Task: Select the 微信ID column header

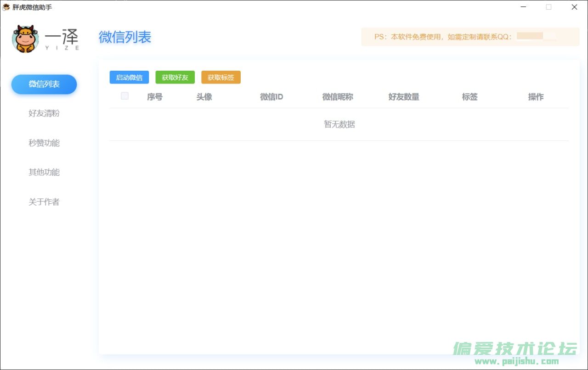Action: click(271, 97)
